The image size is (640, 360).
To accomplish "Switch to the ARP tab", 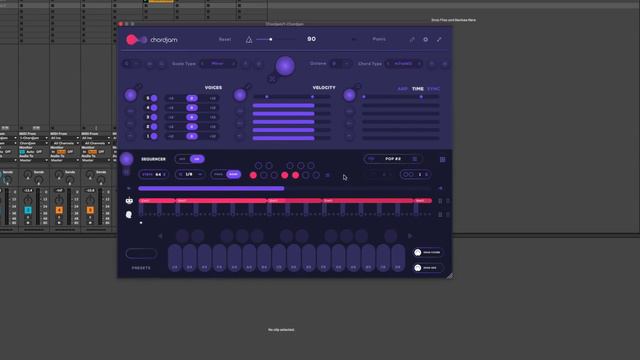I will tap(402, 89).
